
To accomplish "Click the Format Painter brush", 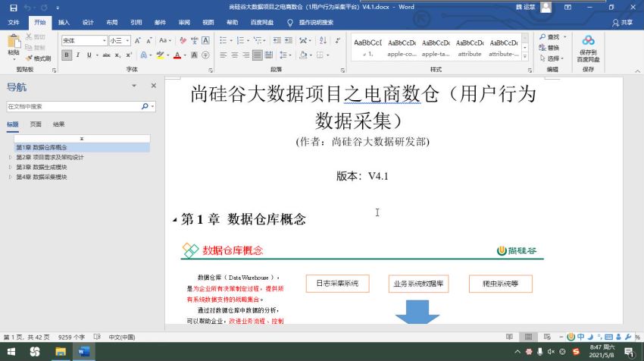I will tap(38, 58).
